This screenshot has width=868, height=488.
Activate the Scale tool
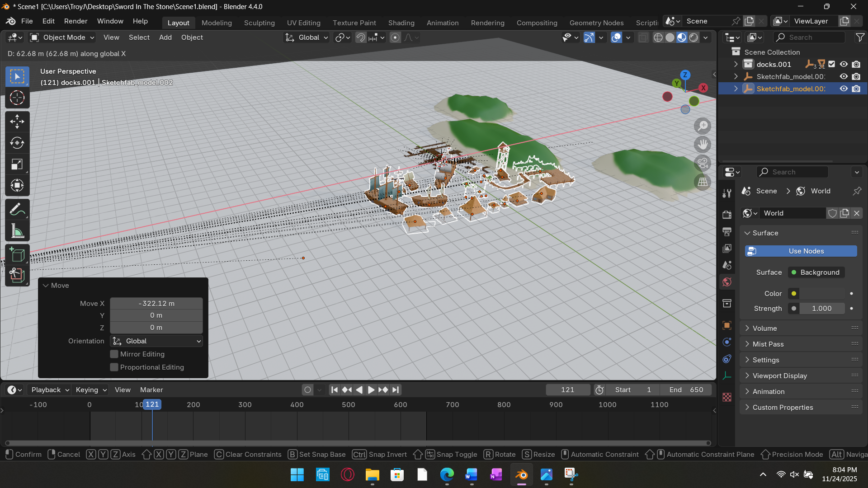[x=17, y=164]
